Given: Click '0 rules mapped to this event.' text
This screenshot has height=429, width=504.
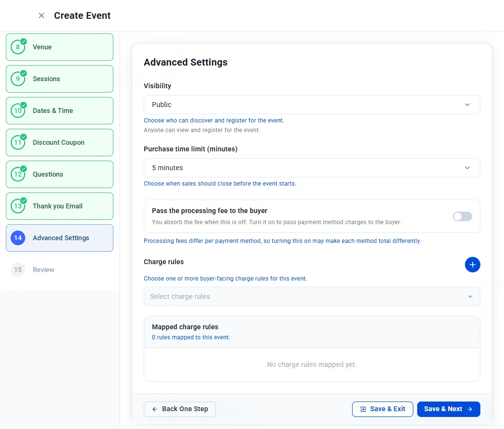Looking at the screenshot, I should tap(191, 337).
